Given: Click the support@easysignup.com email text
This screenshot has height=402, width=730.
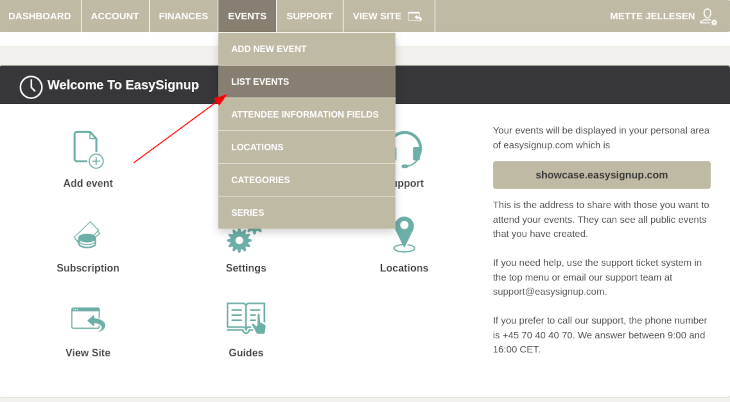Looking at the screenshot, I should [548, 292].
